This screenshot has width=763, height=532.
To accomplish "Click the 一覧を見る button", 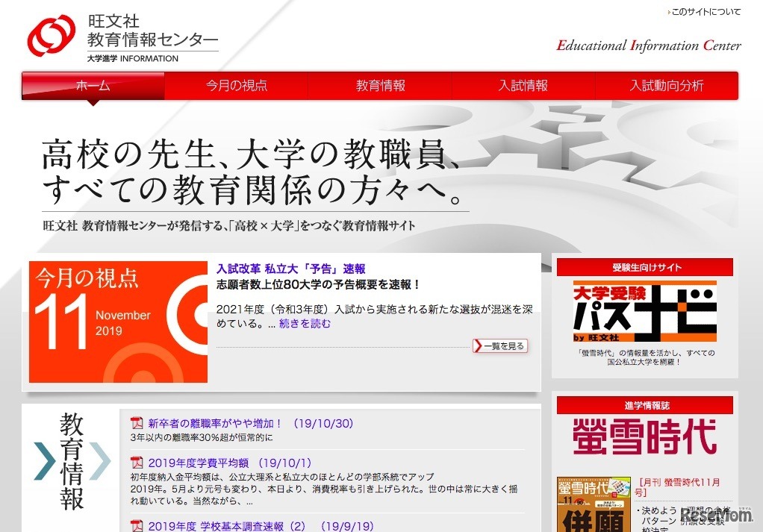I will click(x=499, y=345).
